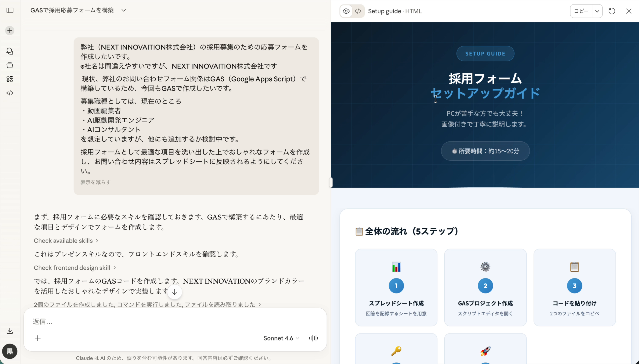Open the Sonnet 4.6 model dropdown
639x364 pixels.
281,338
